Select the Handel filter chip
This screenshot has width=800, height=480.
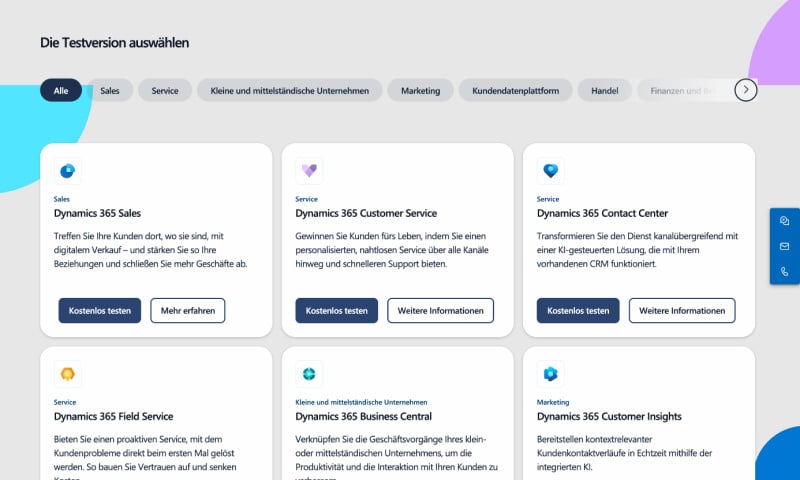pyautogui.click(x=604, y=90)
